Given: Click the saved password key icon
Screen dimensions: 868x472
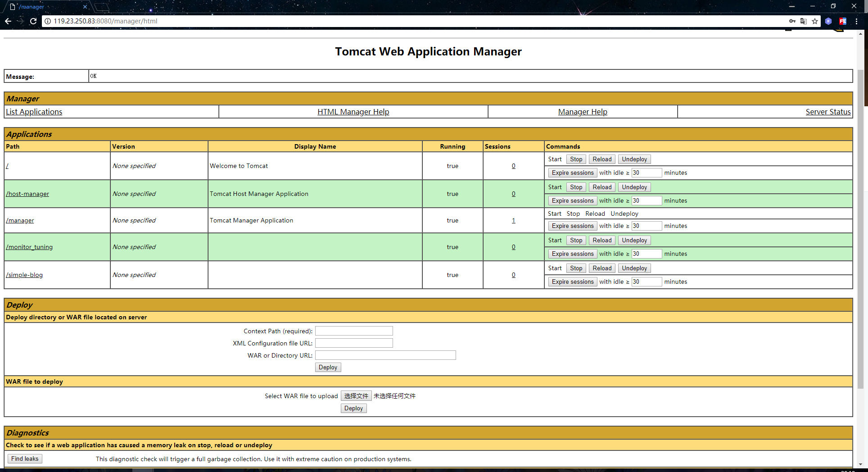Looking at the screenshot, I should coord(792,21).
